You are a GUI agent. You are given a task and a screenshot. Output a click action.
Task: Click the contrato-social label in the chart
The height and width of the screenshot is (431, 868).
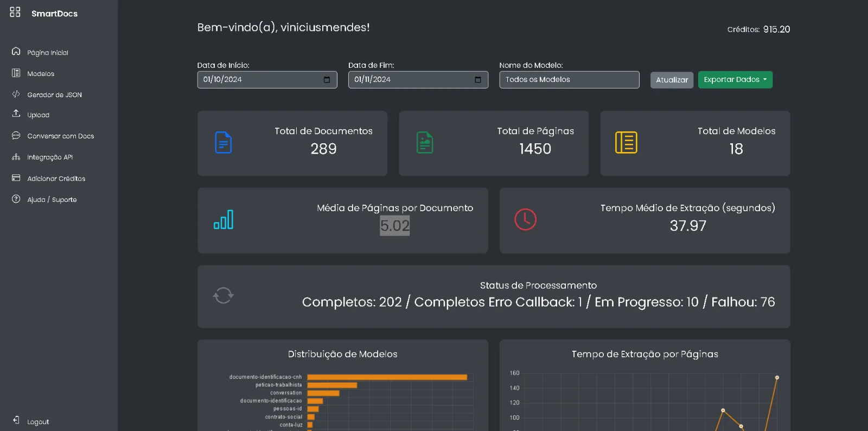(x=284, y=417)
